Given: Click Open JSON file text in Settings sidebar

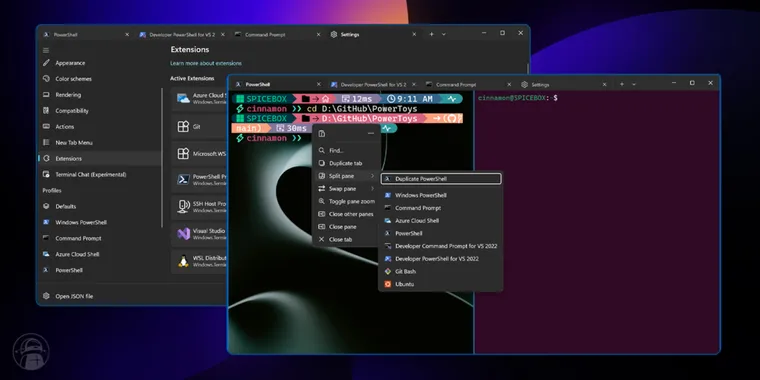Looking at the screenshot, I should click(x=74, y=296).
